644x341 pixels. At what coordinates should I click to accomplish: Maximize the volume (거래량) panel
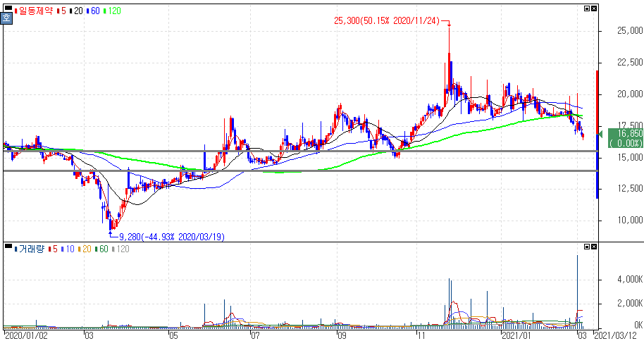click(587, 247)
